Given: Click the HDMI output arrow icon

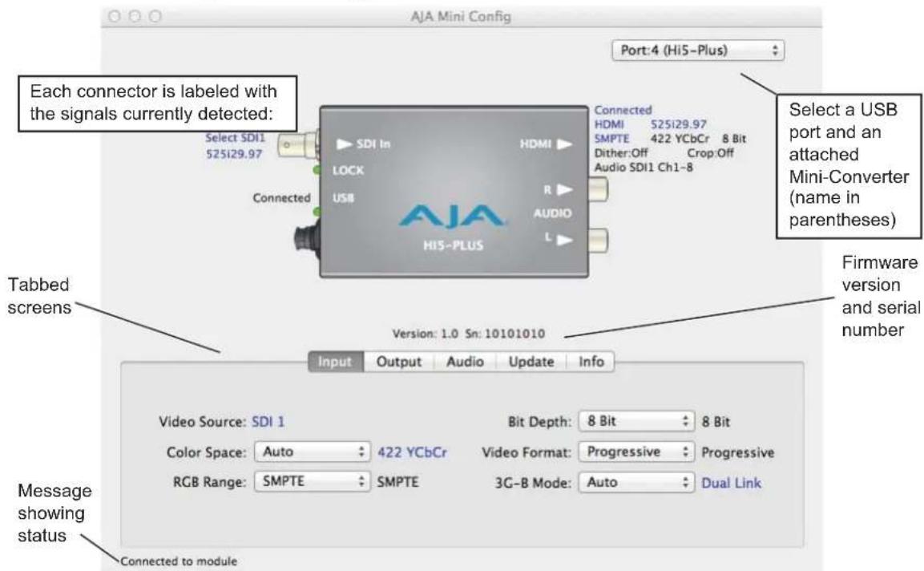Looking at the screenshot, I should point(564,144).
